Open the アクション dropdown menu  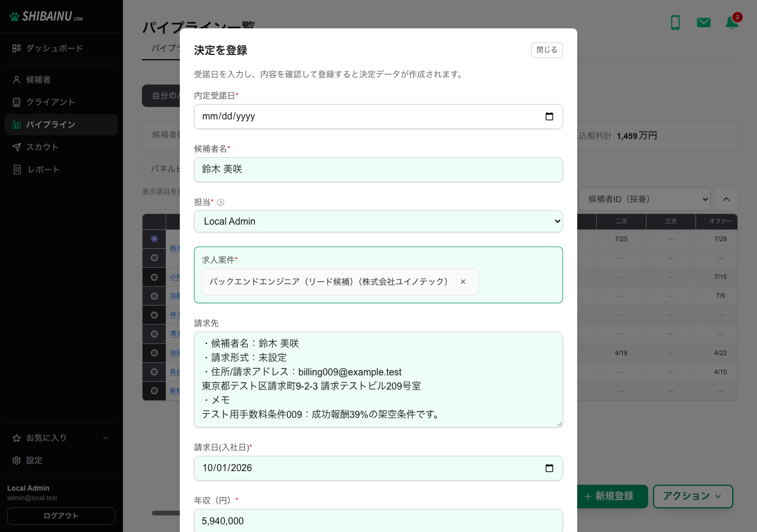[x=693, y=497]
